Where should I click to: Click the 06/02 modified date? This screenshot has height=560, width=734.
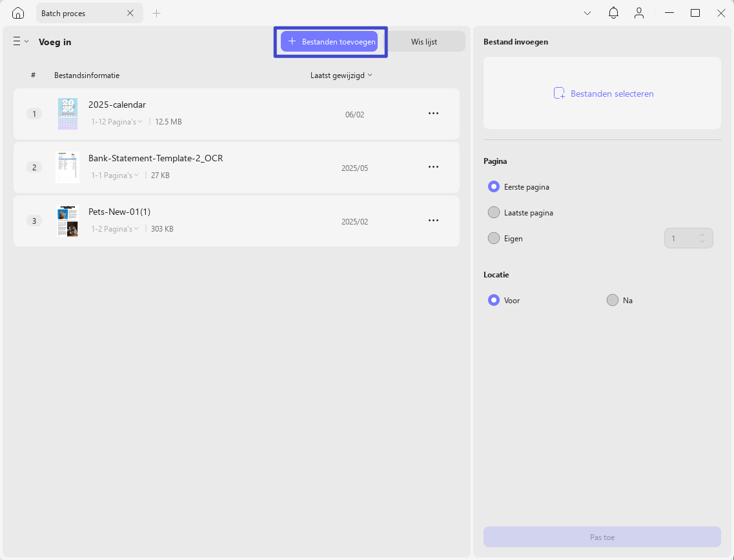point(354,115)
